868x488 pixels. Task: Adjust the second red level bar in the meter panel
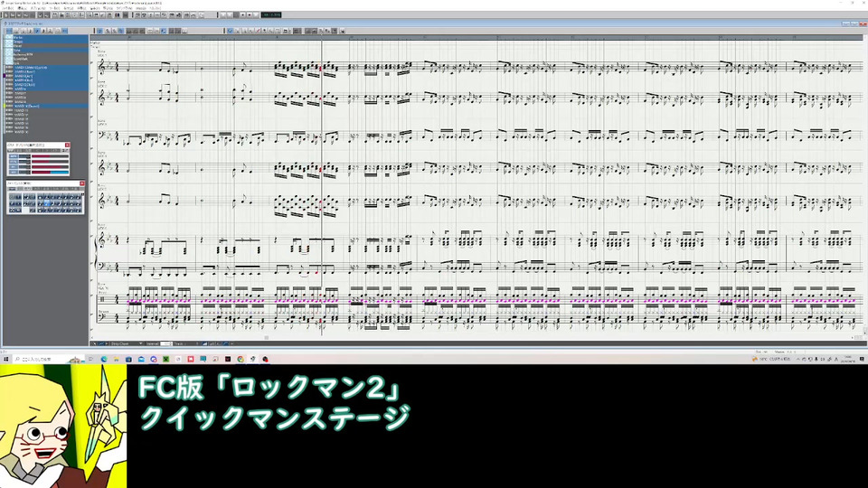[50, 162]
